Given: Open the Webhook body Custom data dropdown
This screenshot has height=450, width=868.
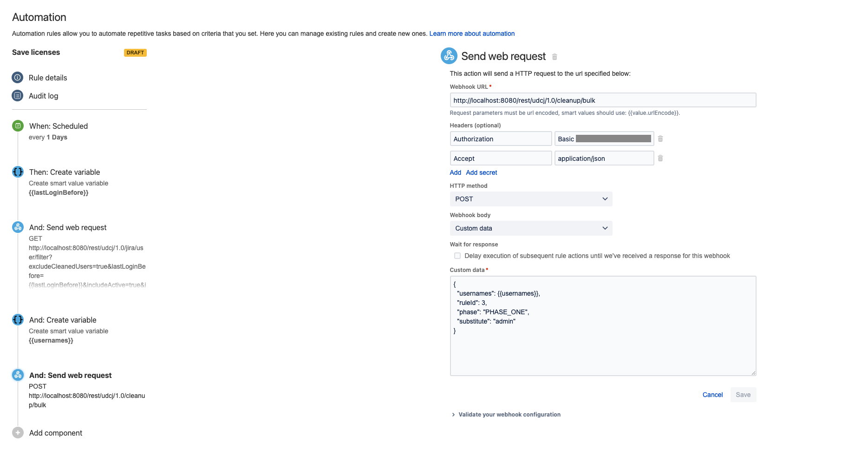Looking at the screenshot, I should [x=531, y=228].
